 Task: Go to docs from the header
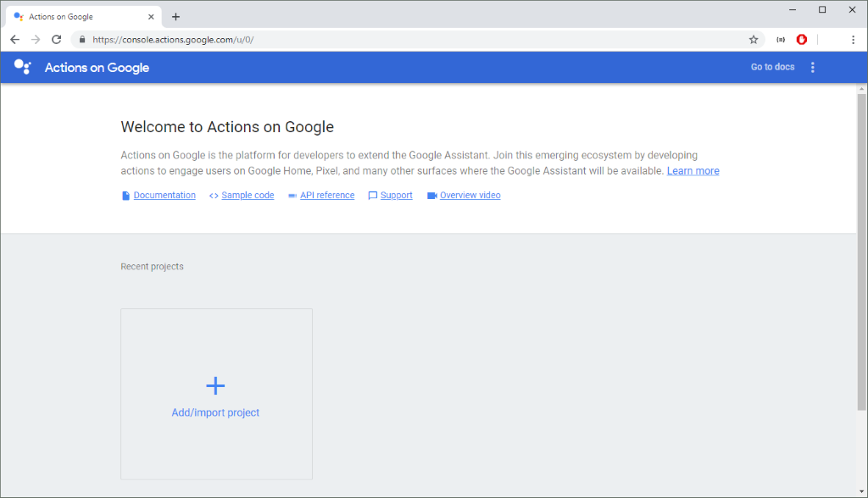[772, 67]
